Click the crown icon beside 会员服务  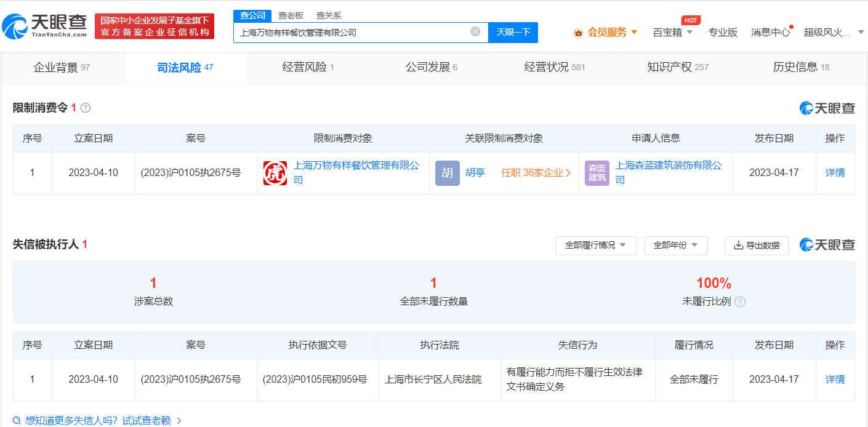(x=578, y=33)
